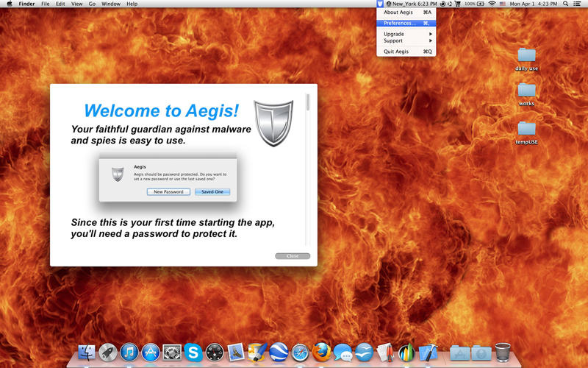The image size is (588, 368).
Task: Click the Saved One button
Action: tap(212, 192)
